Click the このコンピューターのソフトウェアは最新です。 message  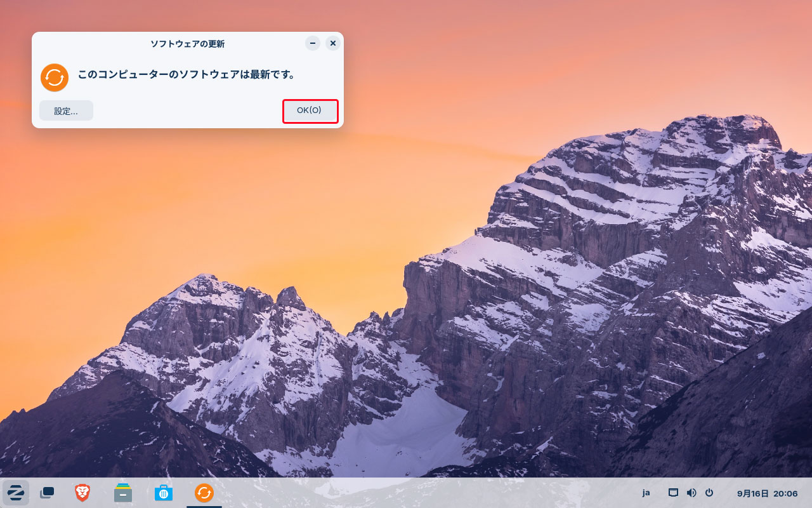187,74
